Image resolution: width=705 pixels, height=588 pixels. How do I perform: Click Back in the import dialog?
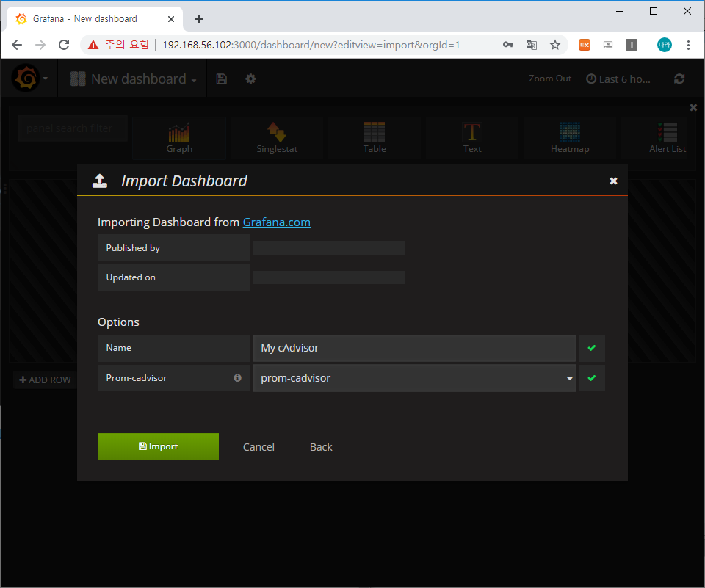coord(321,447)
